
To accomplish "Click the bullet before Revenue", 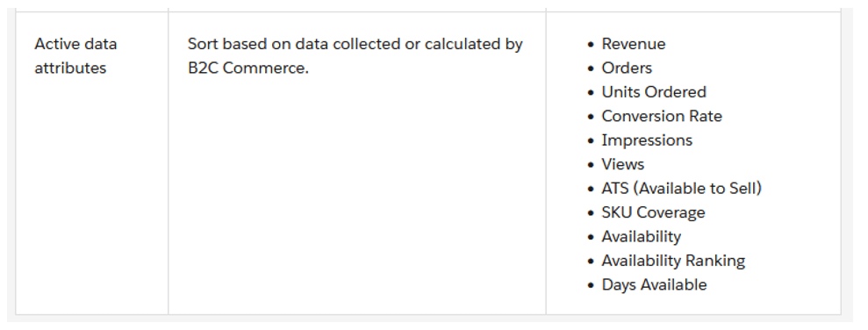I will pos(592,44).
